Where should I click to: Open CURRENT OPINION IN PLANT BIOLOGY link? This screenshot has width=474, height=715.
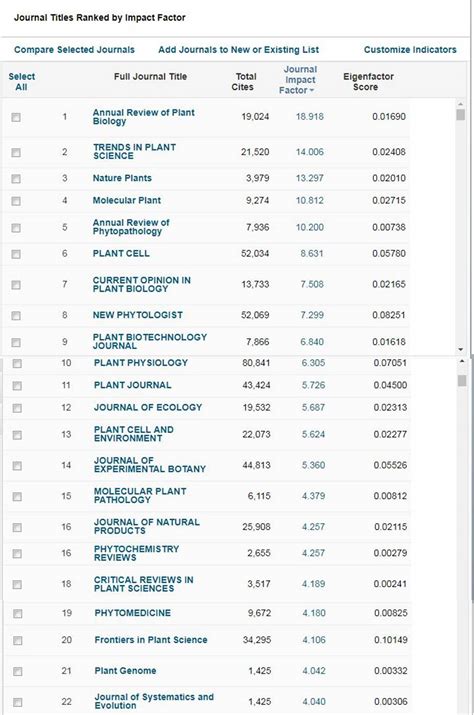(x=141, y=285)
